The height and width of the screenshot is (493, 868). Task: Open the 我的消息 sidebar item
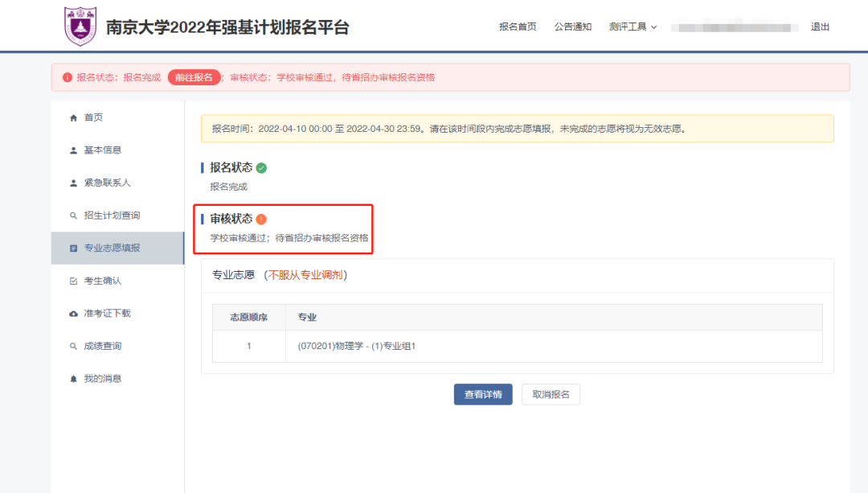point(117,379)
